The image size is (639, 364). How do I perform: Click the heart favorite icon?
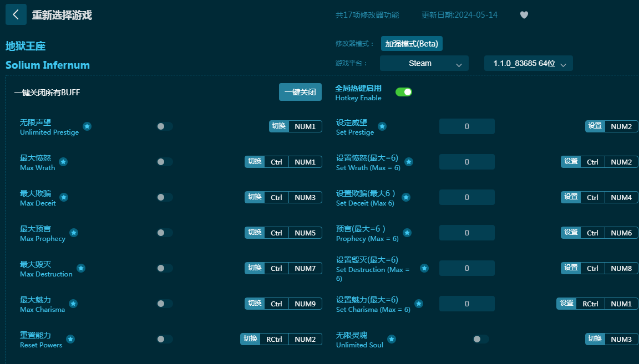(x=524, y=15)
